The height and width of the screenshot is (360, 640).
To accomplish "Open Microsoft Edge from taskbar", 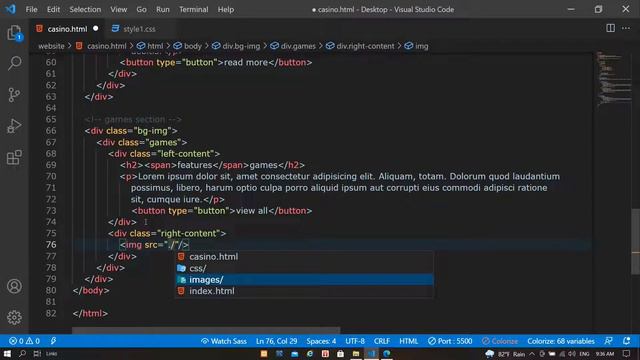I will click(386, 353).
